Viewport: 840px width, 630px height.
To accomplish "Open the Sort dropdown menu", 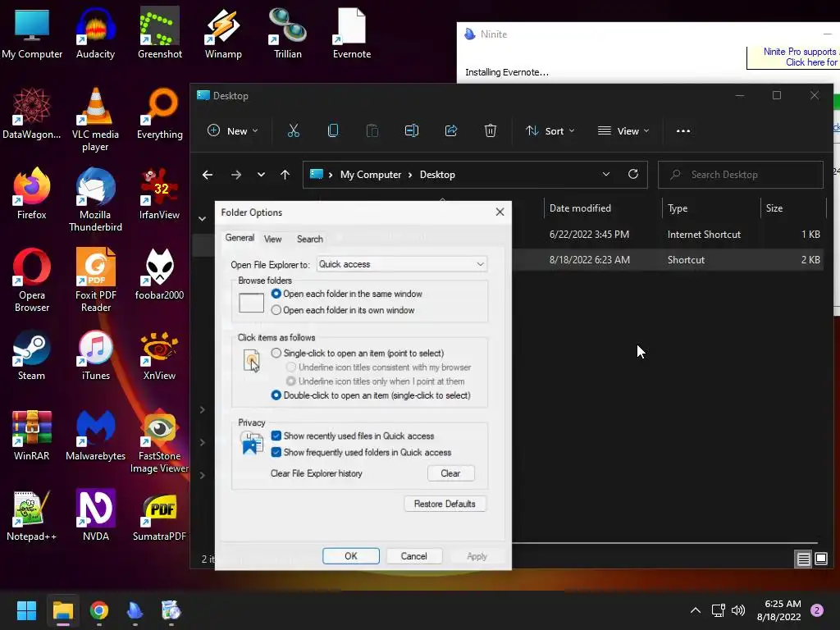I will [x=550, y=130].
